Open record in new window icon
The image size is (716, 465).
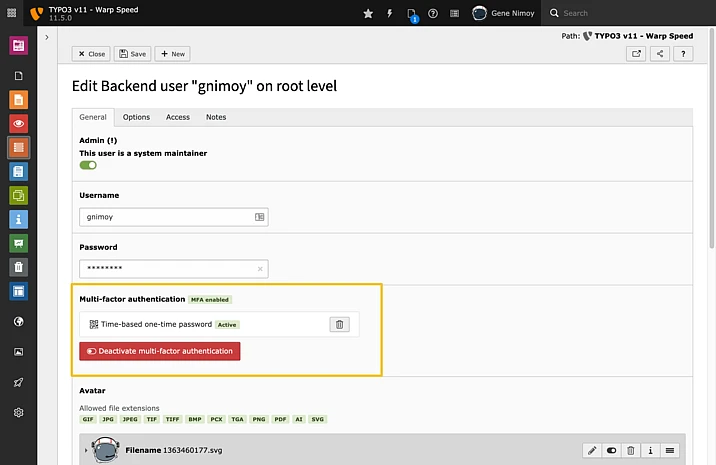636,54
